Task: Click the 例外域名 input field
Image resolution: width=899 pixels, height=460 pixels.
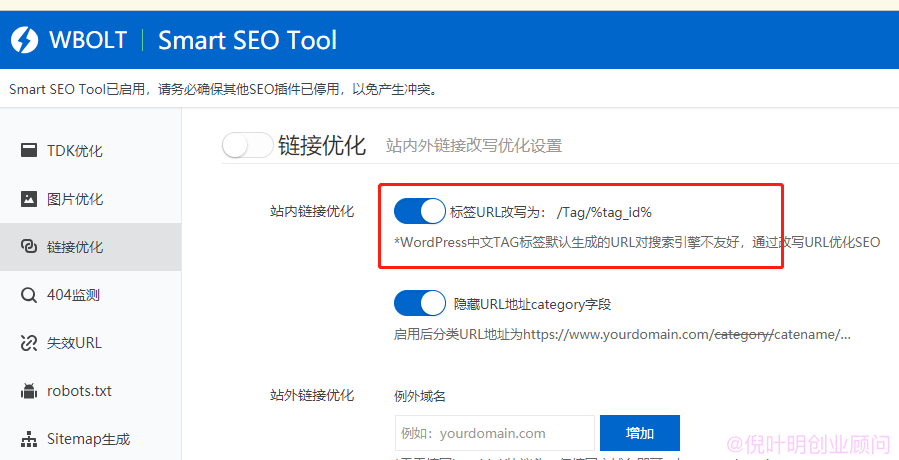Action: pos(494,433)
